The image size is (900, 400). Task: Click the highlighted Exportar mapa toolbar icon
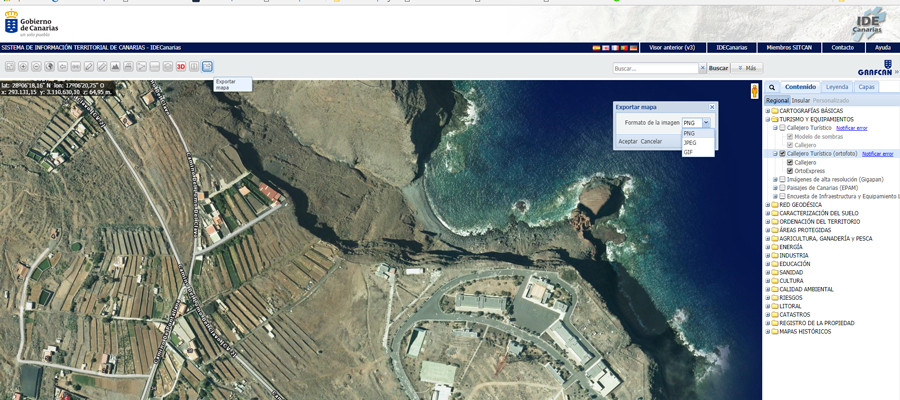pos(207,67)
